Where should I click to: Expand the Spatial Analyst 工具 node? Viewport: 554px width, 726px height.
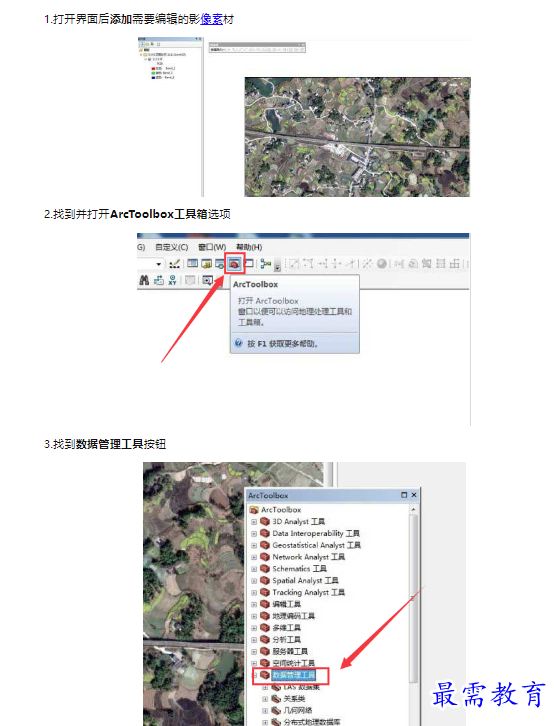point(254,581)
